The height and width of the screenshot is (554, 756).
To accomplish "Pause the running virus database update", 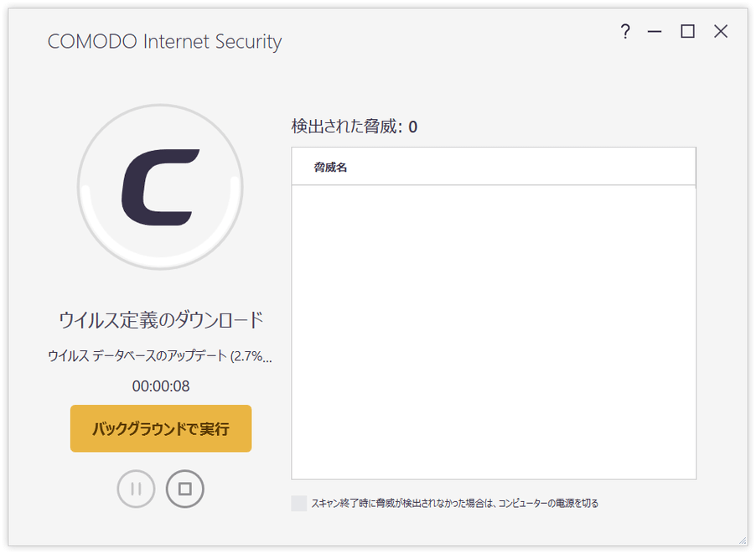I will [x=136, y=489].
